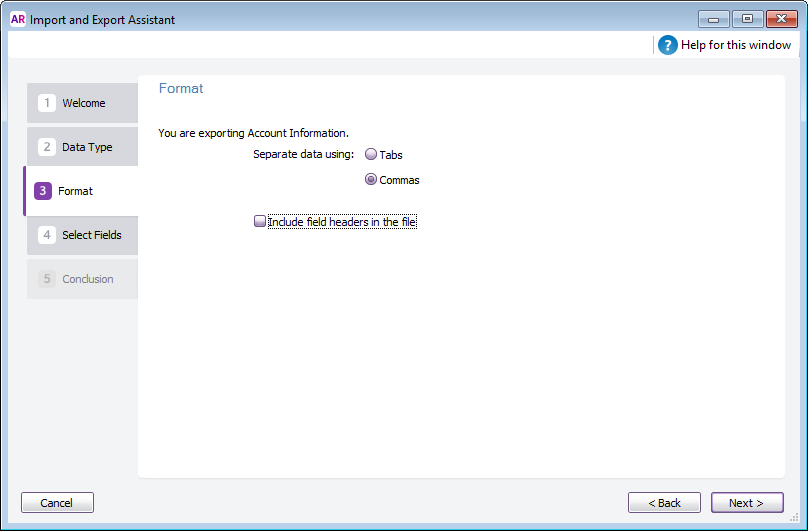The width and height of the screenshot is (808, 531).
Task: Click the Next button
Action: (746, 503)
